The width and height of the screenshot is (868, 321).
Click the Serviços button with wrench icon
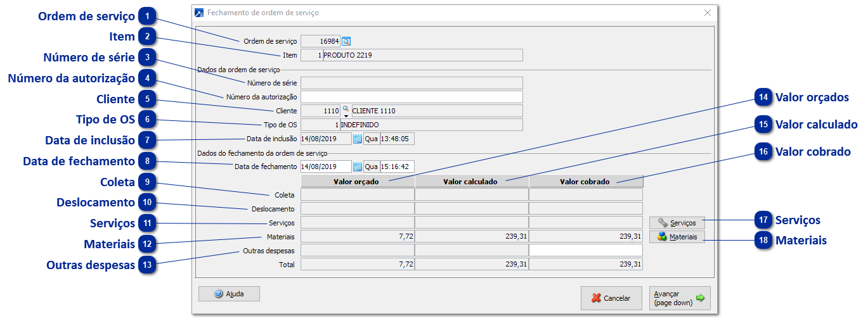677,223
